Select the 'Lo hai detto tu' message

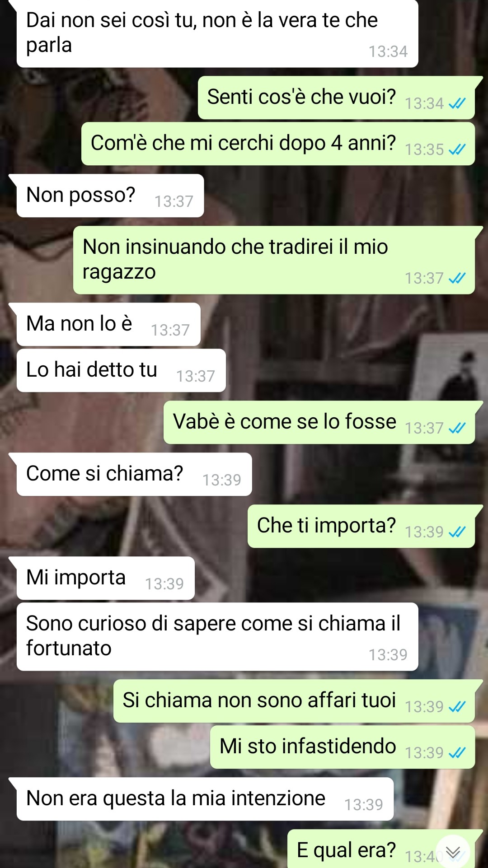121,370
